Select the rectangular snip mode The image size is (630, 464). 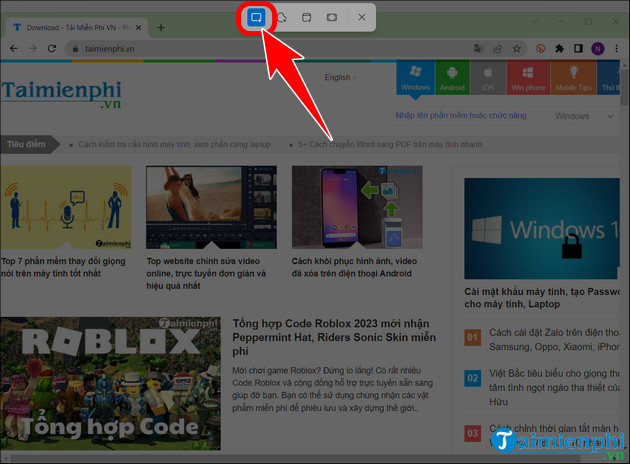click(x=256, y=17)
